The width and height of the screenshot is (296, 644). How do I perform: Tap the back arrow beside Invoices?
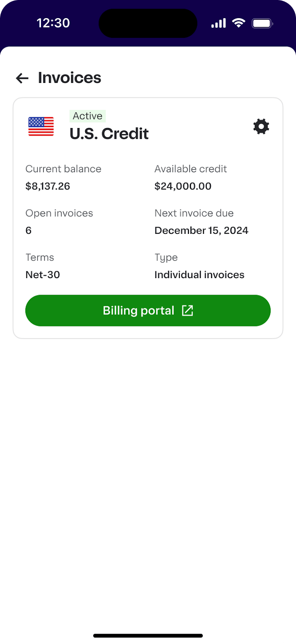point(22,78)
